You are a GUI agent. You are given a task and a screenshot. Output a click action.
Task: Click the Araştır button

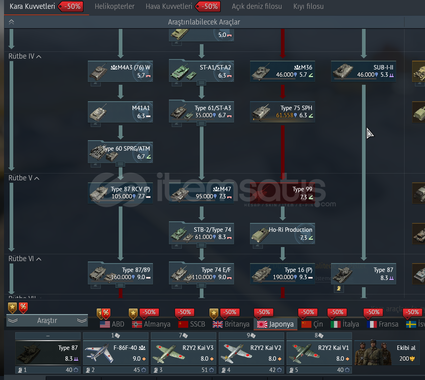(47, 321)
